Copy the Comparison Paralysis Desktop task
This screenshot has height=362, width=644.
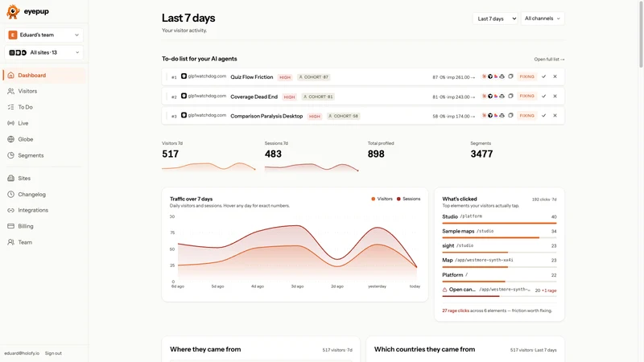point(510,115)
